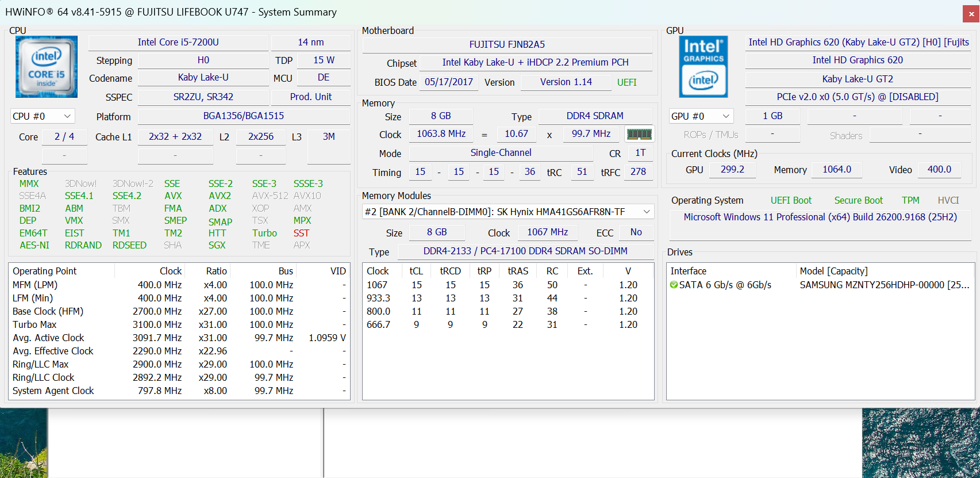Click the GPU memory clock value 1064.0
This screenshot has height=478, width=980.
pos(837,169)
